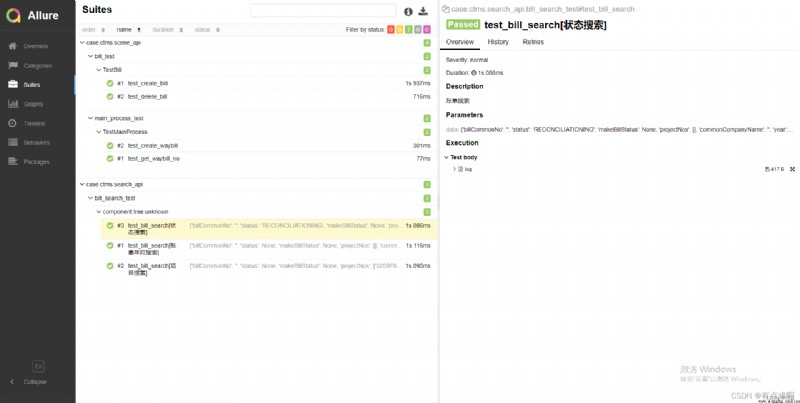Image resolution: width=800 pixels, height=403 pixels.
Task: Open the Packages icon in sidebar
Action: point(13,162)
